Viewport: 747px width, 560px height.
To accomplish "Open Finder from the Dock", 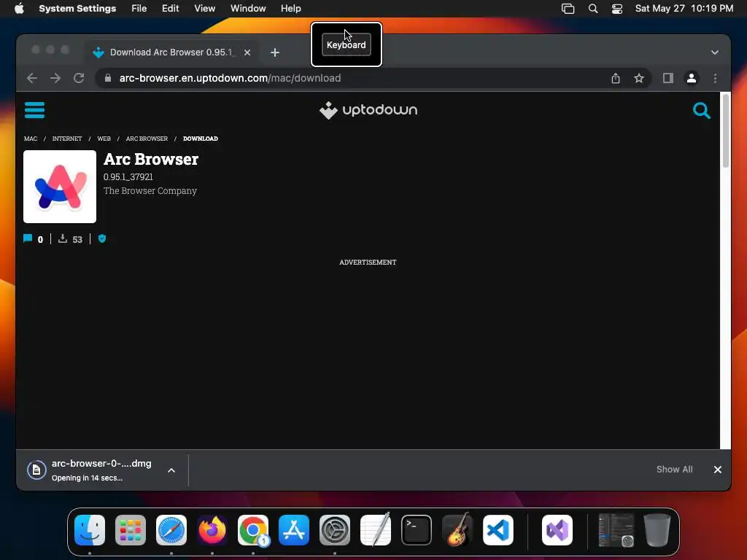I will pos(90,530).
